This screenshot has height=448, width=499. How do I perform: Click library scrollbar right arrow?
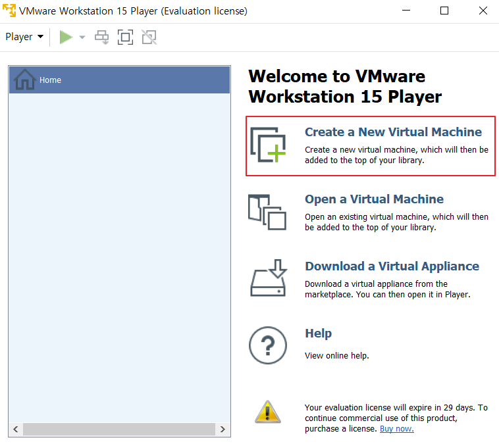[x=223, y=429]
